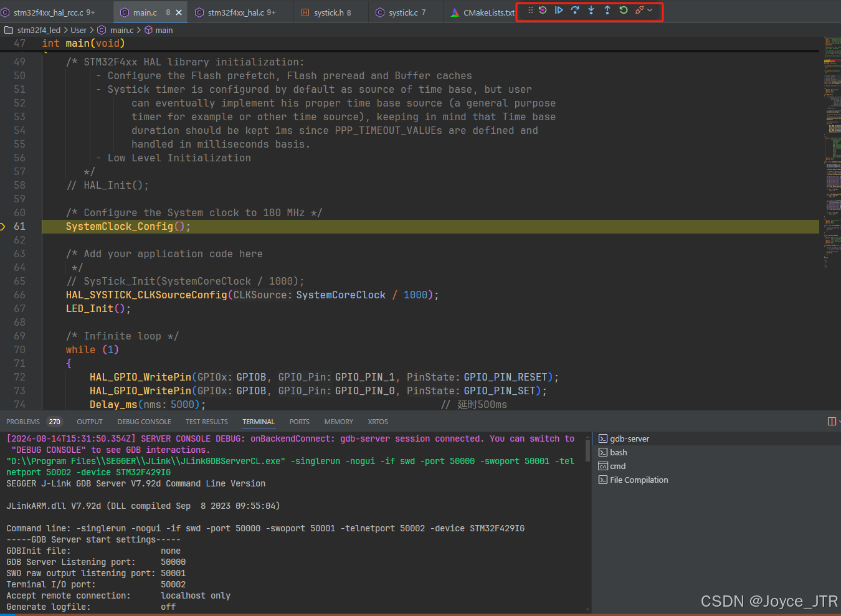Open the DEBUG CONSOLE panel tab

pos(144,422)
